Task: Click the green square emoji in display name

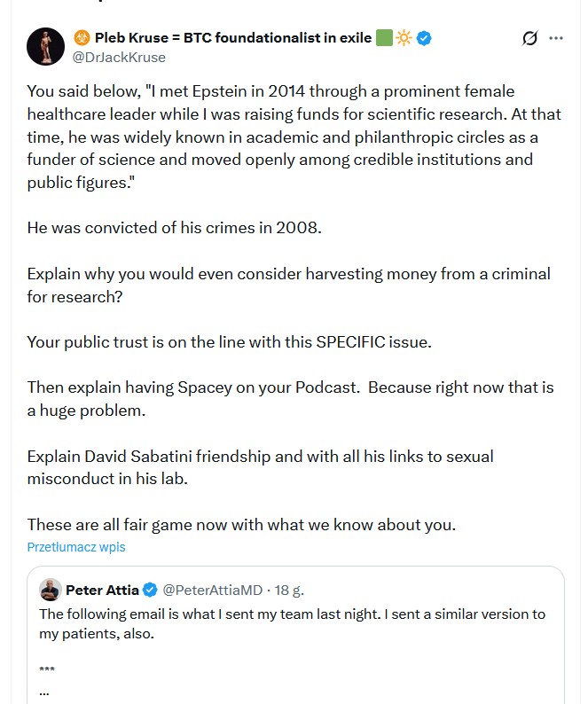Action: click(384, 38)
